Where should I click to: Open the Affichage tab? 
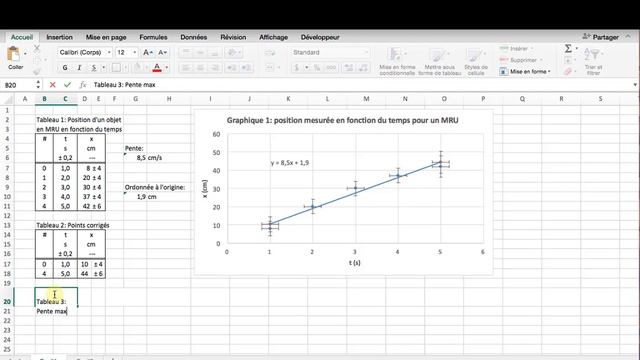pos(273,37)
